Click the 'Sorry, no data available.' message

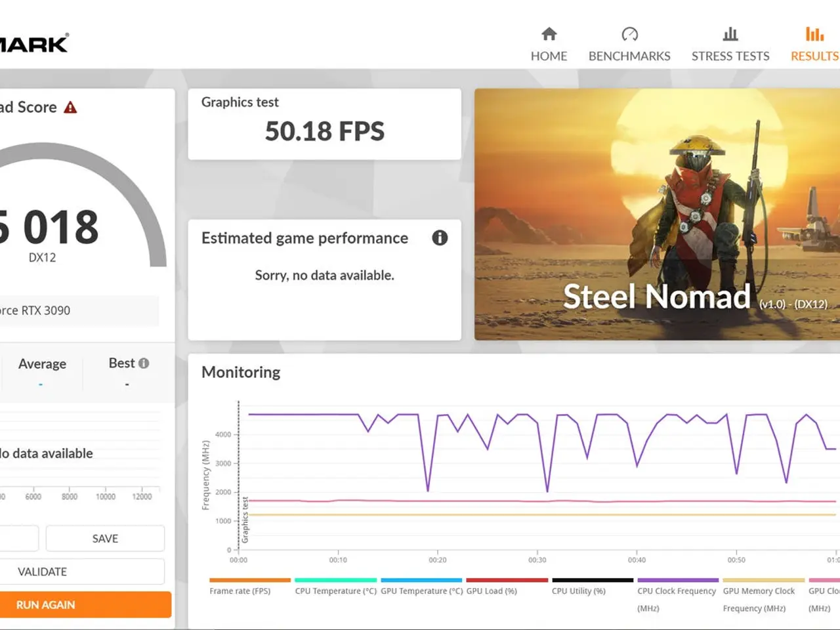tap(325, 276)
